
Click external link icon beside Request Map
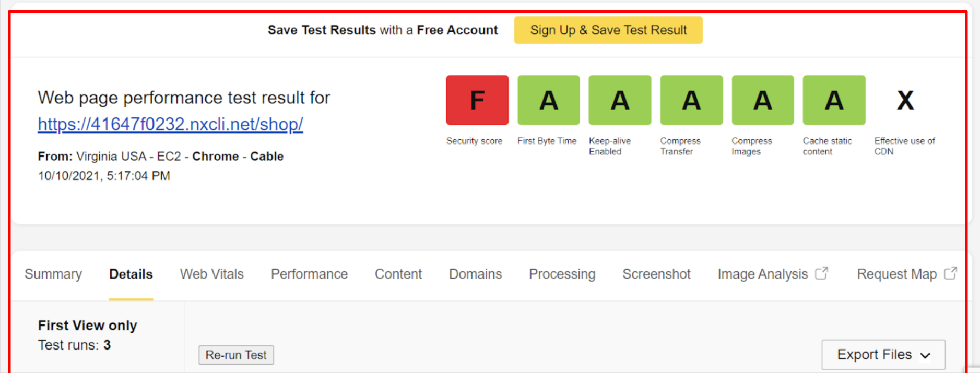950,273
